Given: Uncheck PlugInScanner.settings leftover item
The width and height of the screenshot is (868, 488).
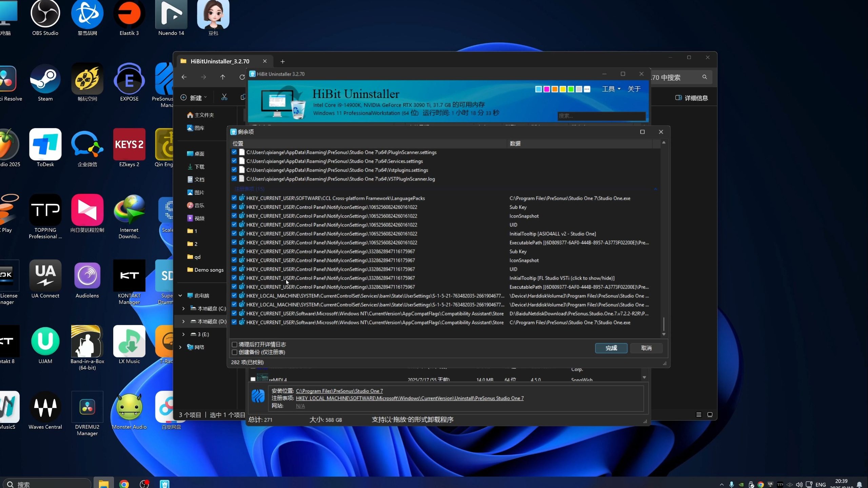Looking at the screenshot, I should click(234, 152).
